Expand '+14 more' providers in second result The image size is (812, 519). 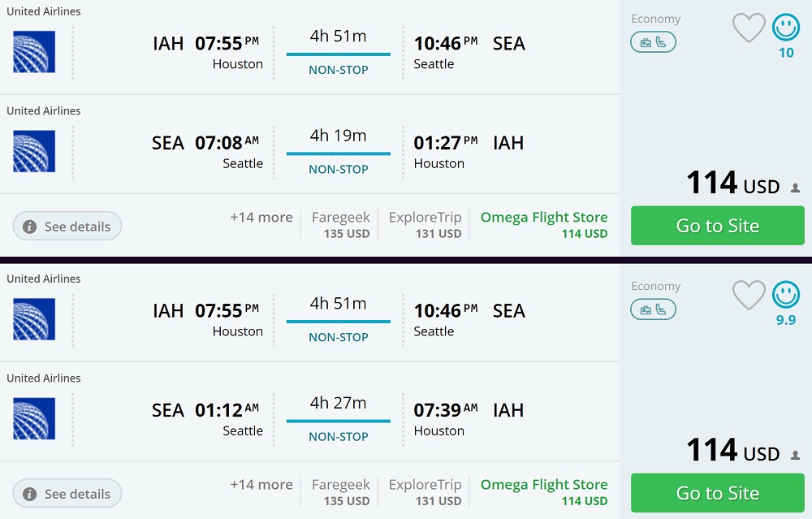(x=261, y=485)
